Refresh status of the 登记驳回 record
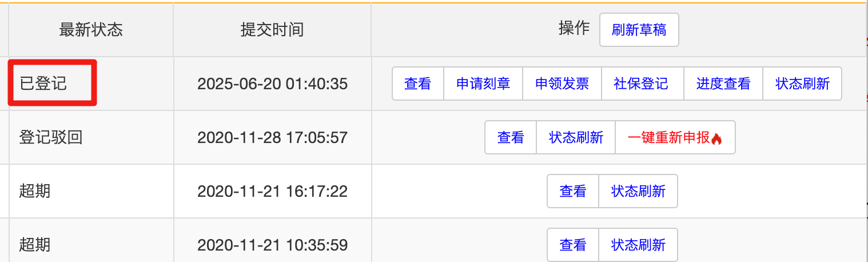 pos(576,138)
